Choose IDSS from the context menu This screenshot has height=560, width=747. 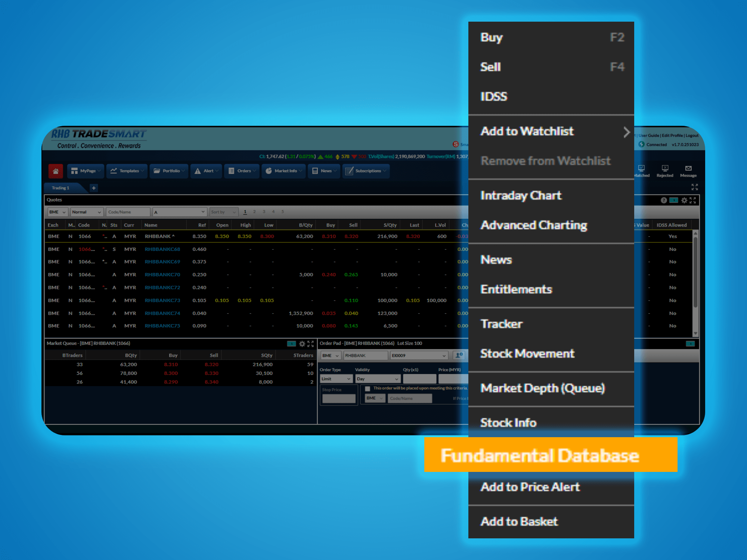pos(551,97)
